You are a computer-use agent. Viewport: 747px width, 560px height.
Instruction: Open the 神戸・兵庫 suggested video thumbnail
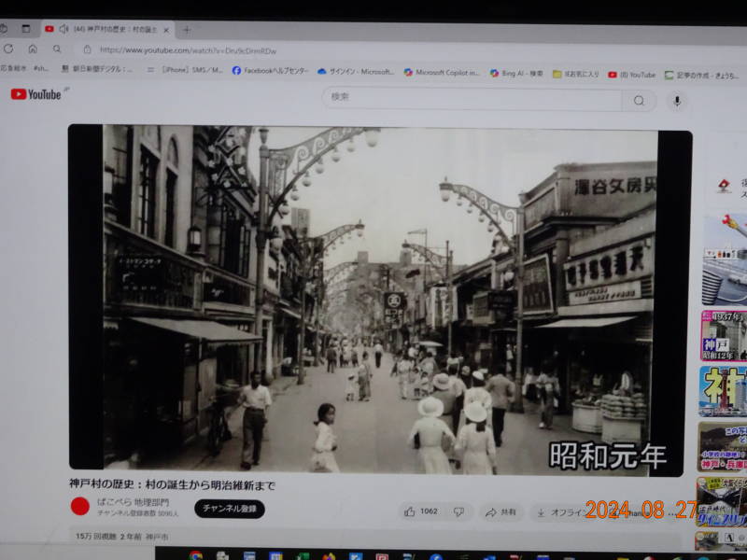[x=722, y=447]
